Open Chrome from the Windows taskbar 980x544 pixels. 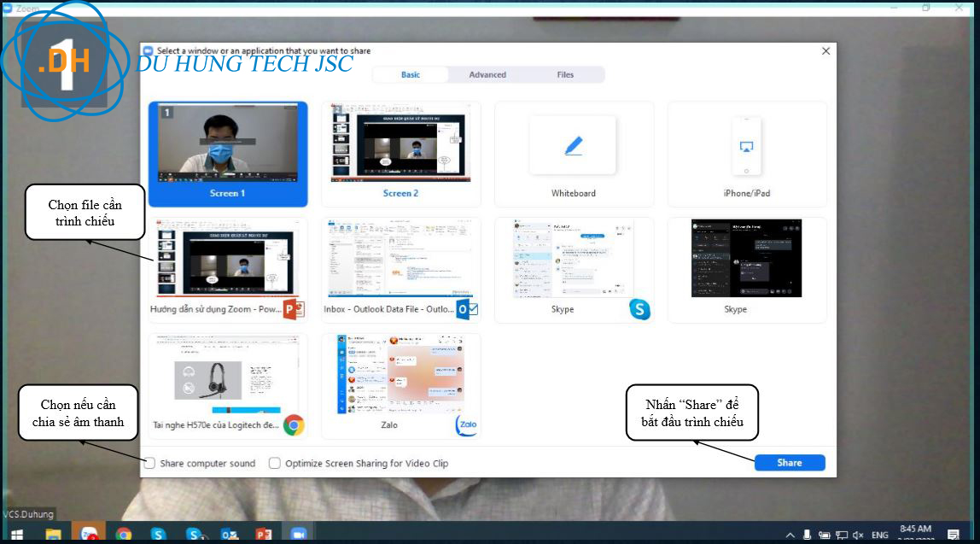(124, 535)
